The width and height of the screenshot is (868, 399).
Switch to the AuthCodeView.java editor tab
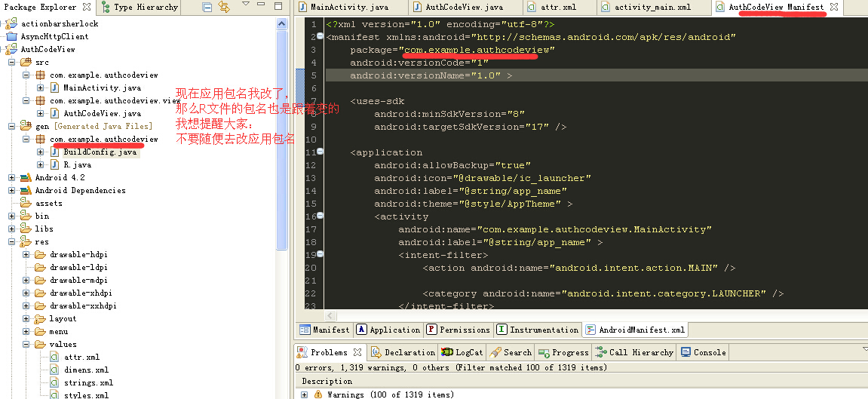pos(464,8)
